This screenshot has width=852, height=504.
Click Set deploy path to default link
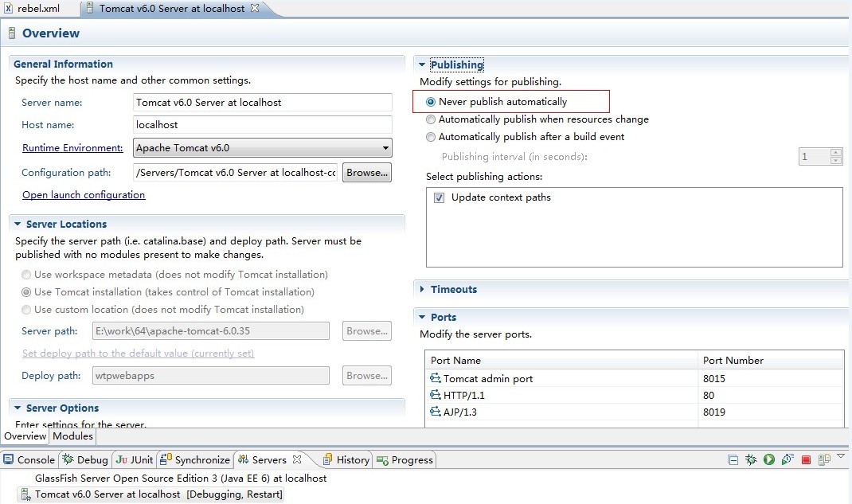tap(138, 353)
